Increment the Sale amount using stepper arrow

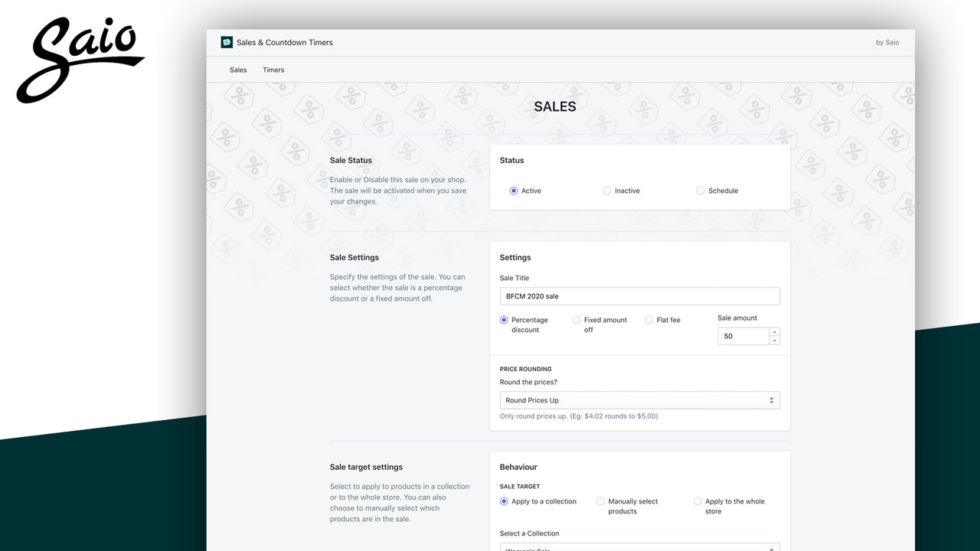point(774,332)
